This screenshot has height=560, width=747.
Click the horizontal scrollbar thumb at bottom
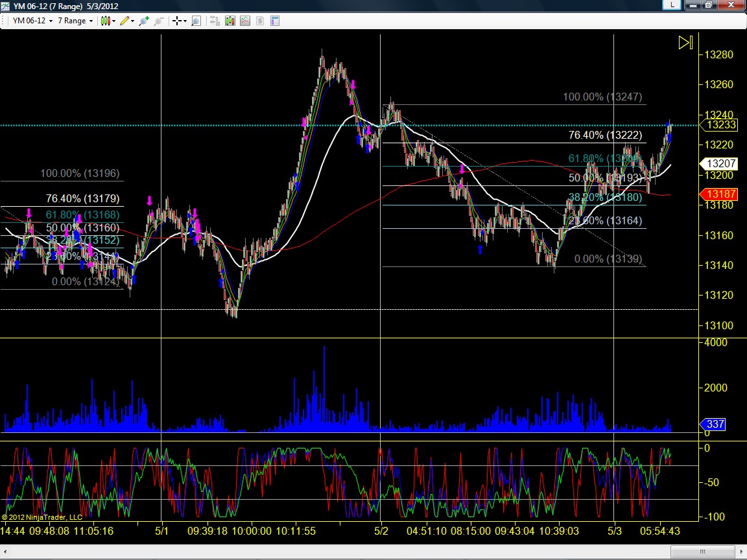click(702, 552)
